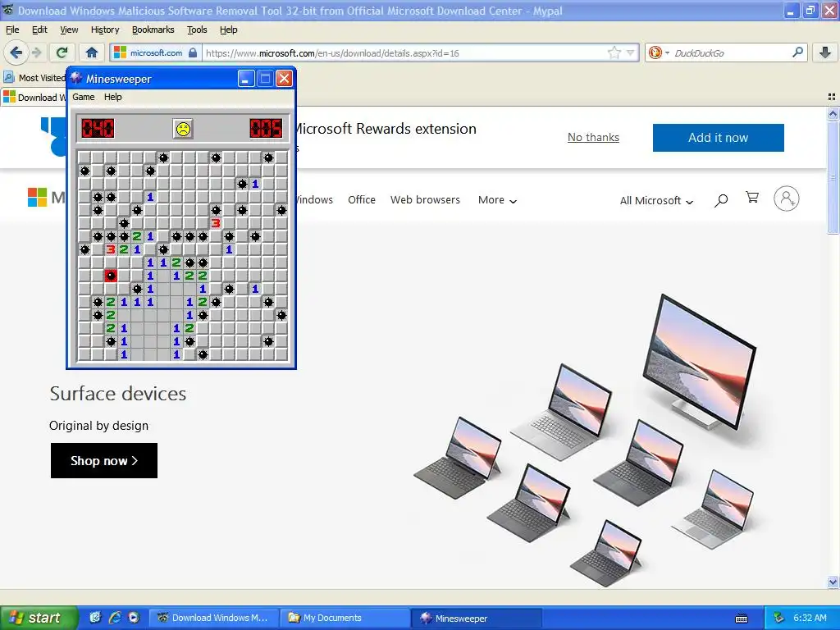840x630 pixels.
Task: Click the sign-in account avatar icon
Action: 786,199
